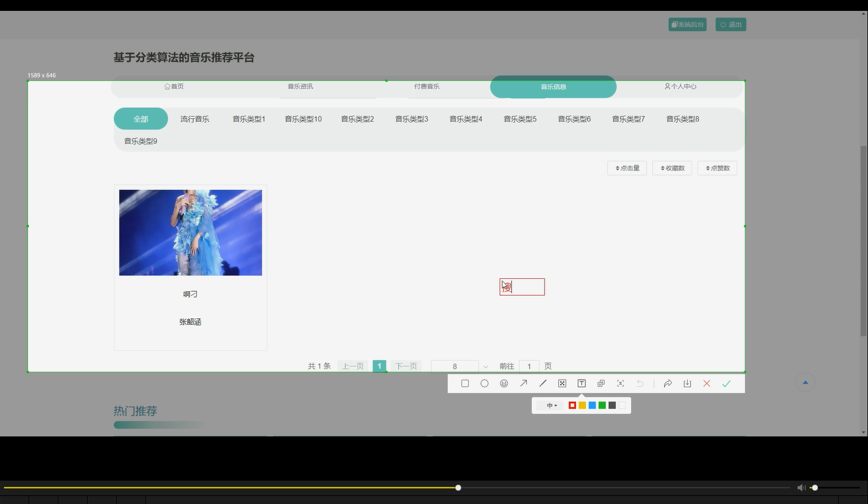Open the pen size dropdown showing 中

550,405
